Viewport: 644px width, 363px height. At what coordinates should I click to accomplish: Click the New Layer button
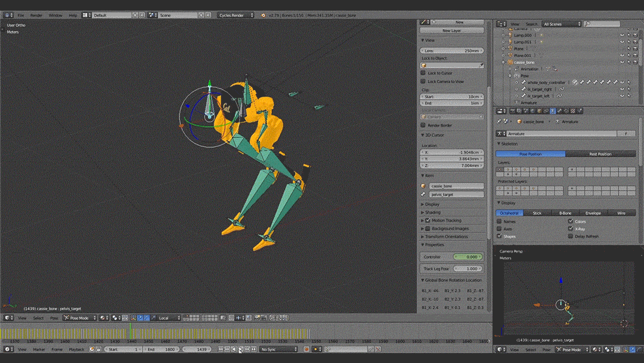pos(451,30)
